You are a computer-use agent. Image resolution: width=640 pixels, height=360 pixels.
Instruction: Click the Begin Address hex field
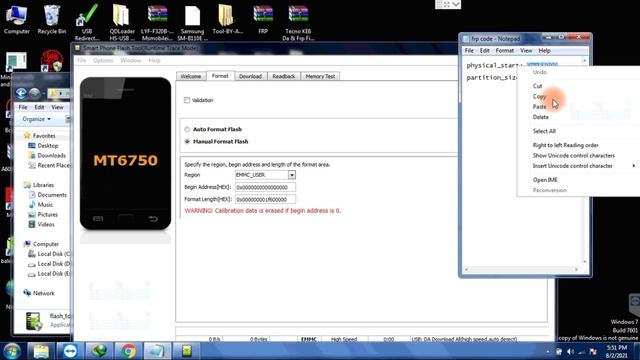265,187
